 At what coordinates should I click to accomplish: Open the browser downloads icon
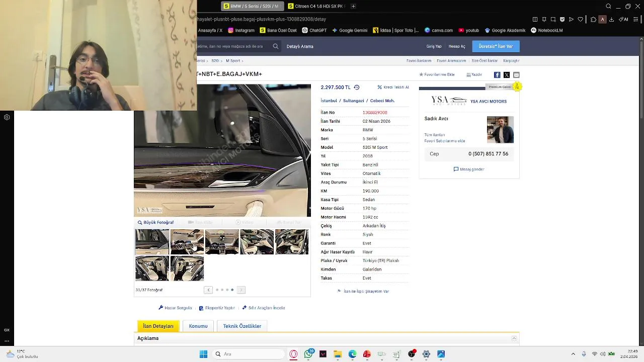coord(611,20)
